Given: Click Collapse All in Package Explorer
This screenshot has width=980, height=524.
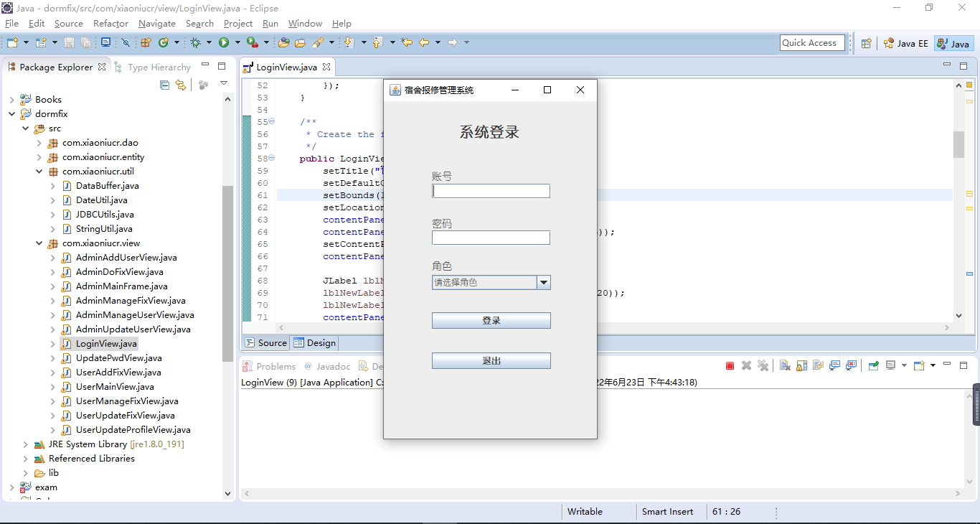Looking at the screenshot, I should coord(164,85).
